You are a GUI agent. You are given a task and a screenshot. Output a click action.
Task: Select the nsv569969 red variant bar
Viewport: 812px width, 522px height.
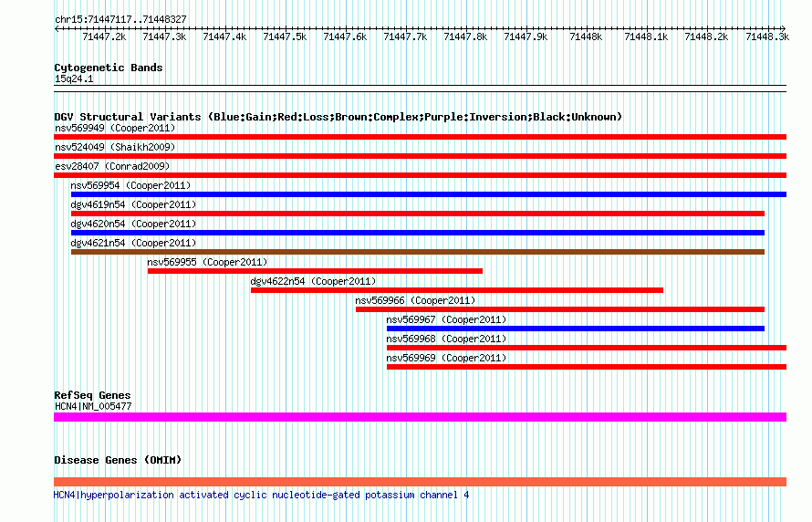tap(587, 367)
